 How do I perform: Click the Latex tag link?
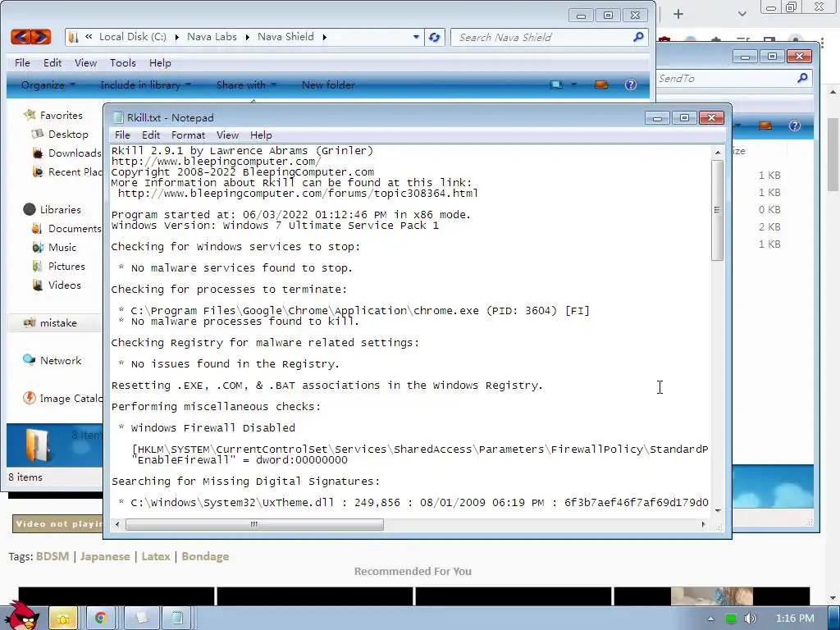point(156,556)
